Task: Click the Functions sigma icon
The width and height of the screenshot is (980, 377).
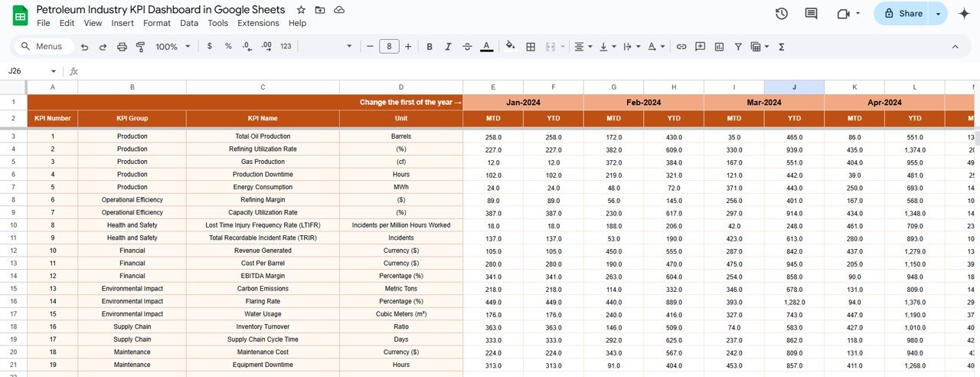Action: point(782,47)
